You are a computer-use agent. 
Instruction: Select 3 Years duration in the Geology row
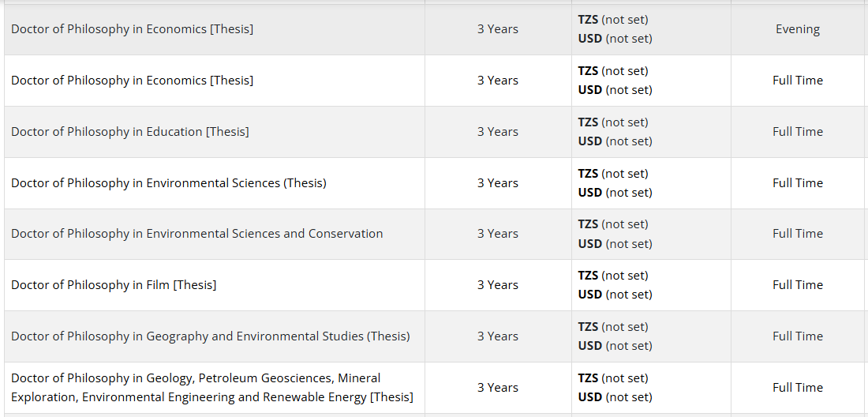pos(498,388)
